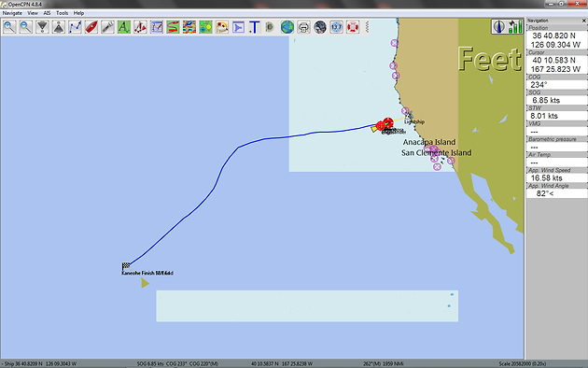This screenshot has width=588, height=368.
Task: Click the yellow own-ship marker on map
Action: (x=374, y=129)
